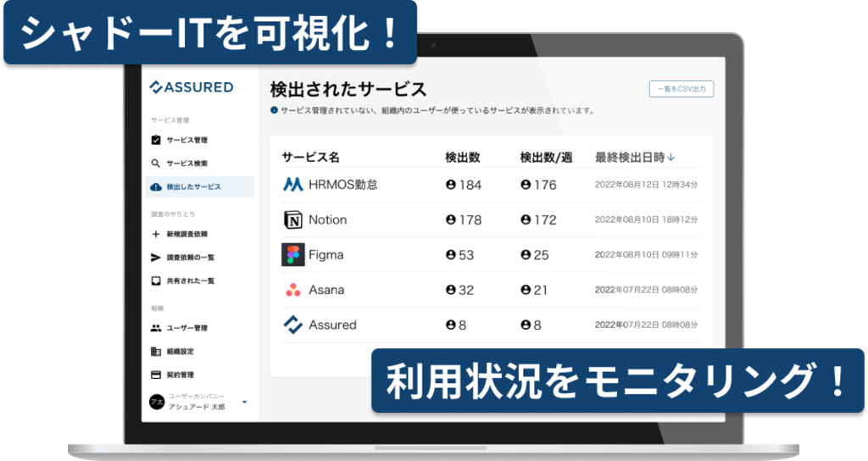The height and width of the screenshot is (461, 868).
Task: Click the user avatar for アシュアード 太郎
Action: coord(157,402)
